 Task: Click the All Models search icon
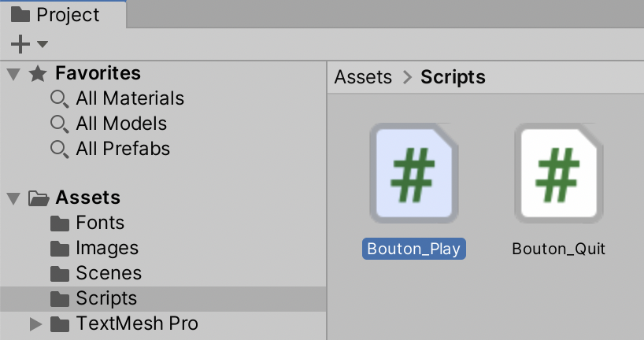pyautogui.click(x=59, y=124)
